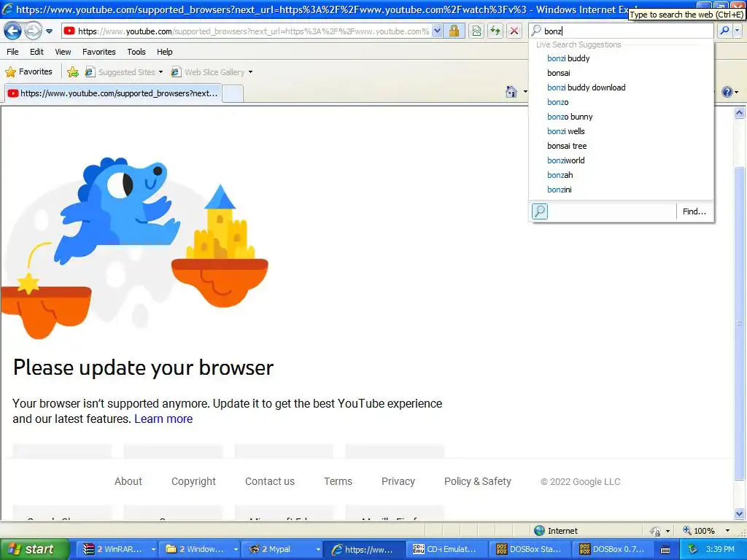The height and width of the screenshot is (560, 747).
Task: Click the Forward navigation arrow
Action: [x=33, y=31]
